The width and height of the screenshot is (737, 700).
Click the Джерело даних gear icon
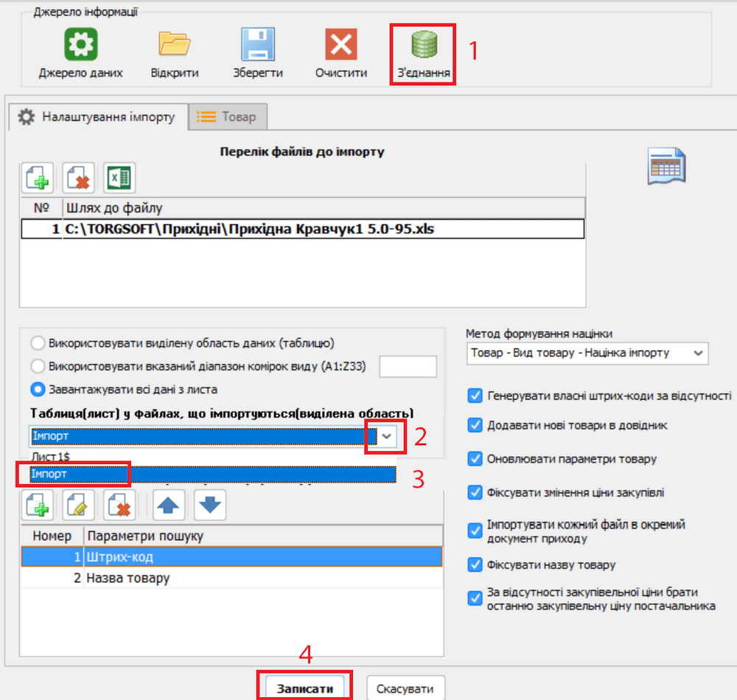point(80,46)
